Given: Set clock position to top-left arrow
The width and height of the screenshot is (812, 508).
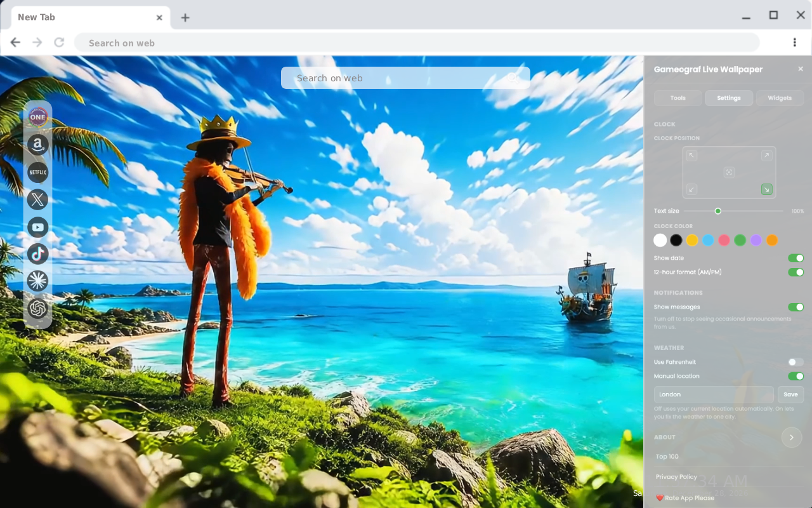Looking at the screenshot, I should click(x=692, y=156).
